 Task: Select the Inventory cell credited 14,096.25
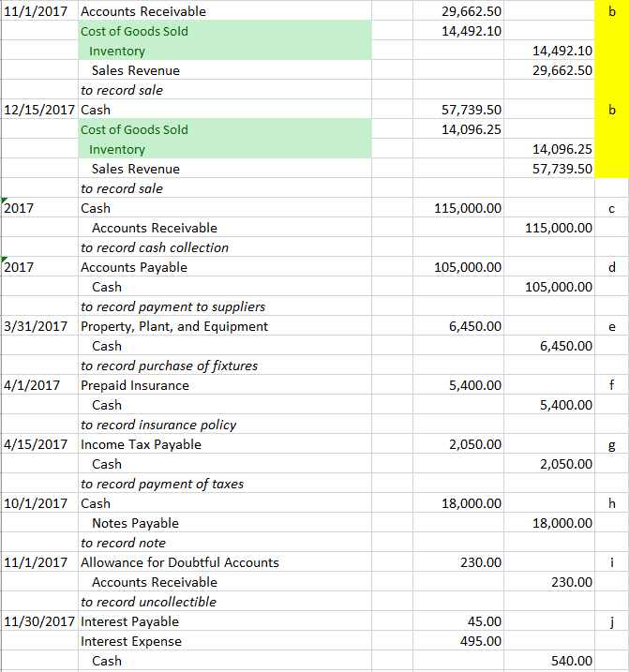coord(225,149)
